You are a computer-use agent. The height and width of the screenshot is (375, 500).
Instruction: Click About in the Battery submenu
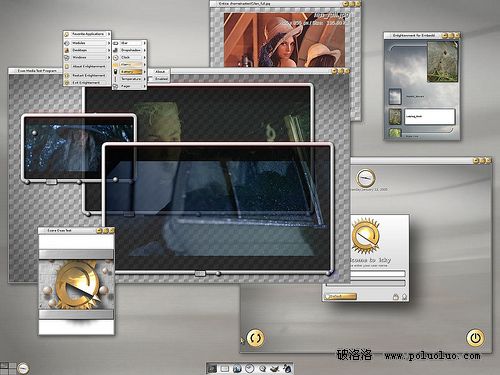(160, 72)
